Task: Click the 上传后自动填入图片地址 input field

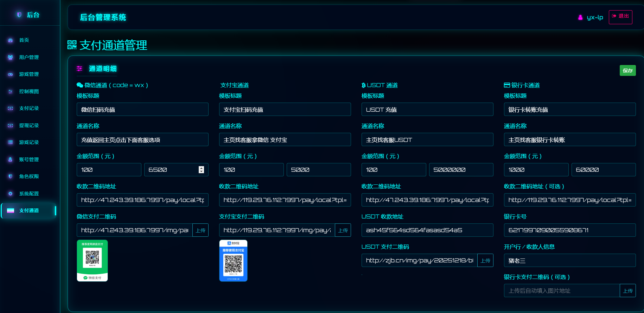Action: point(562,291)
